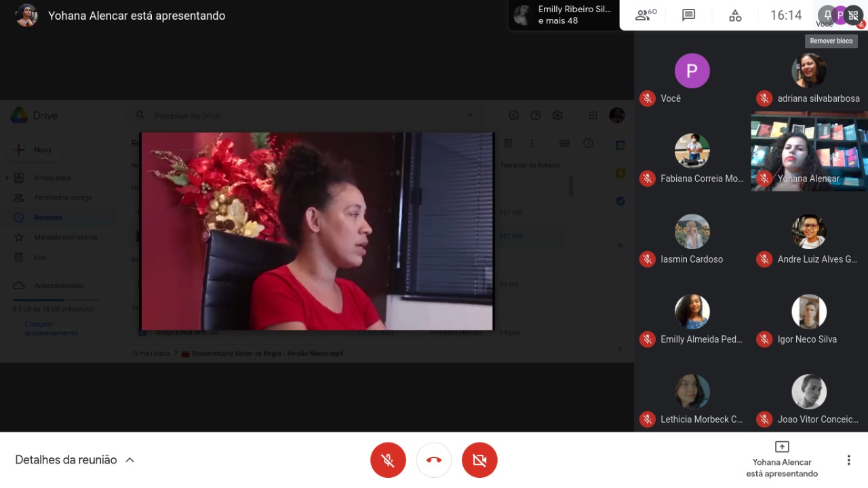The width and height of the screenshot is (868, 488).
Task: Select Igor Neco Silva's participant avatar
Action: point(809,312)
